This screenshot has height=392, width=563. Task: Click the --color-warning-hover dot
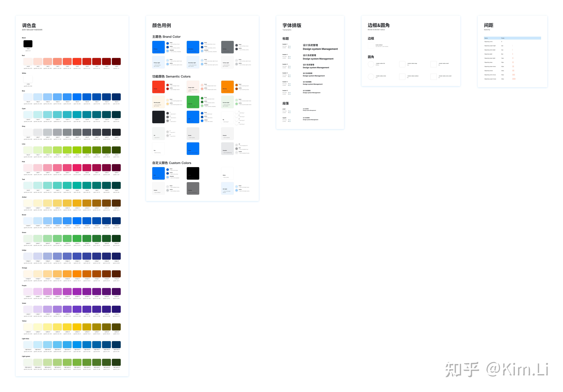tap(237, 85)
